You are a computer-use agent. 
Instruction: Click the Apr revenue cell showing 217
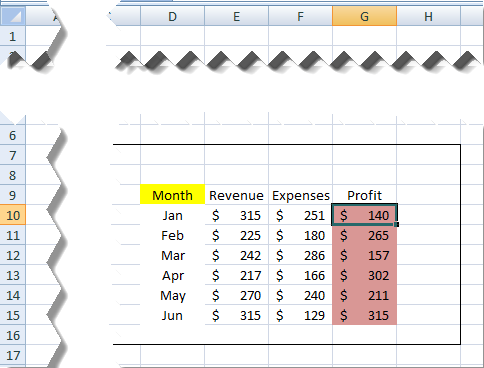point(236,275)
